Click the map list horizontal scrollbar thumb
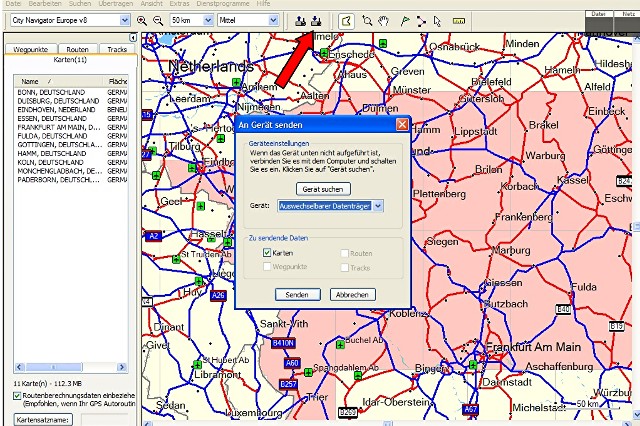The image size is (640, 426). tap(53, 367)
